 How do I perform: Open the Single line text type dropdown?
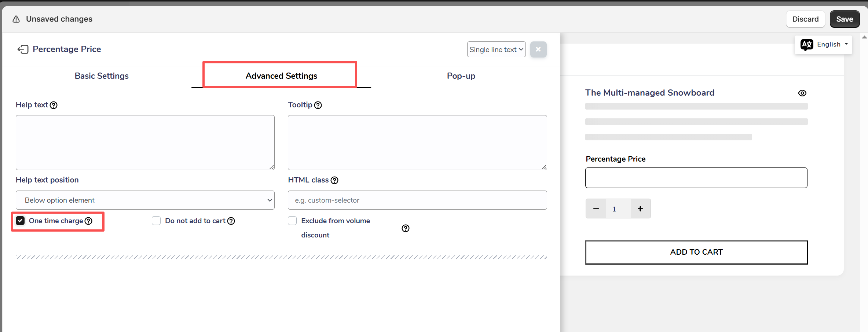[496, 49]
